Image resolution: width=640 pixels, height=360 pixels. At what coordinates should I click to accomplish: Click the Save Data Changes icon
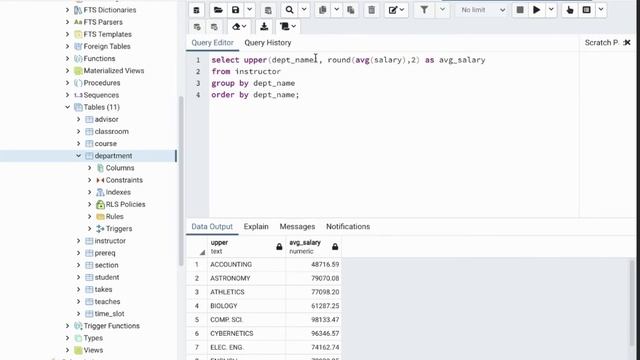pyautogui.click(x=268, y=10)
